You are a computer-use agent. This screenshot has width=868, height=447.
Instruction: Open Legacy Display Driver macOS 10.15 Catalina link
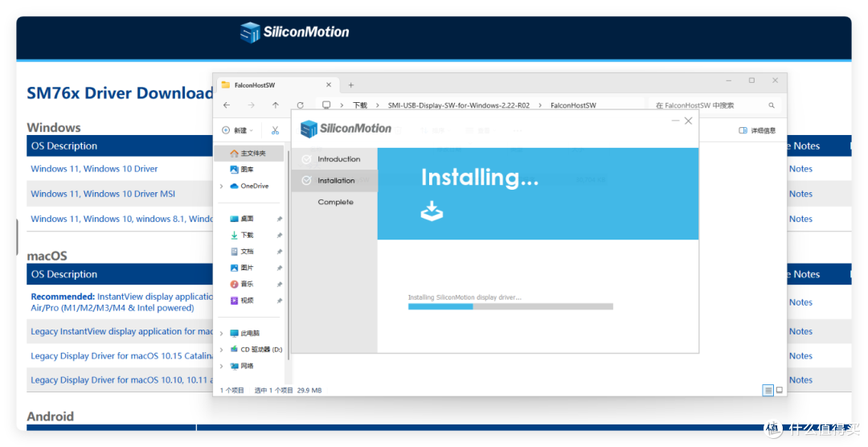(x=122, y=355)
